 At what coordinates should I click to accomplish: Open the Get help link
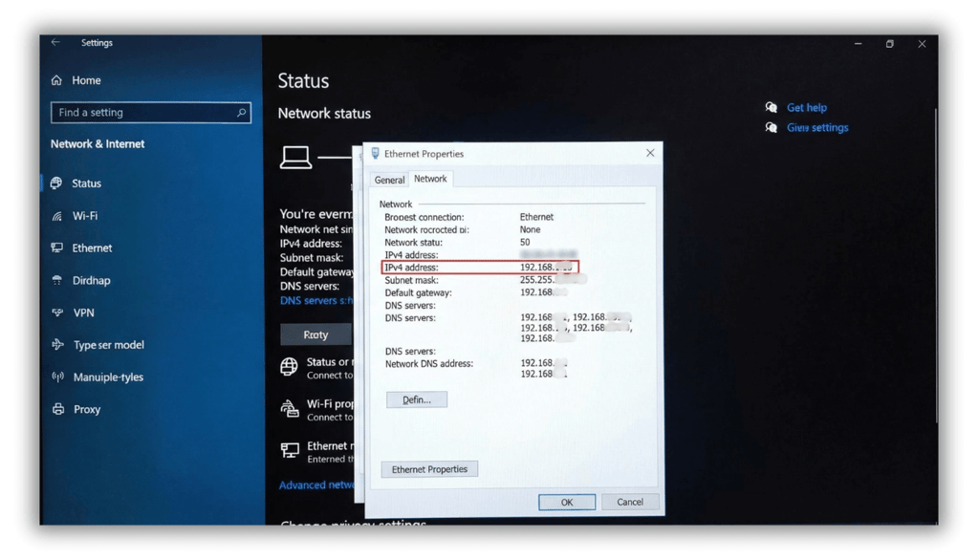(x=805, y=107)
